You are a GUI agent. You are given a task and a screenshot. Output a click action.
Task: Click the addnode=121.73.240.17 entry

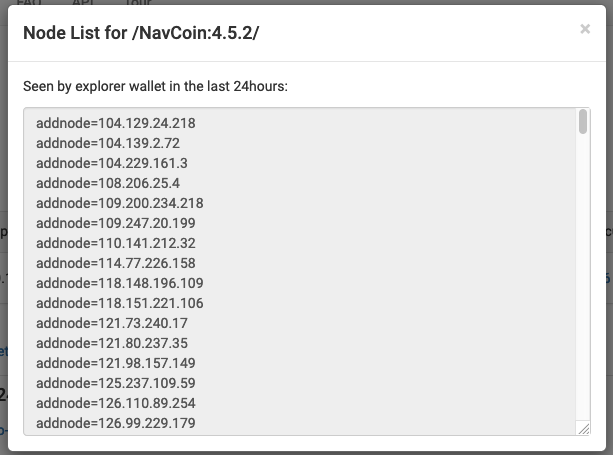112,323
